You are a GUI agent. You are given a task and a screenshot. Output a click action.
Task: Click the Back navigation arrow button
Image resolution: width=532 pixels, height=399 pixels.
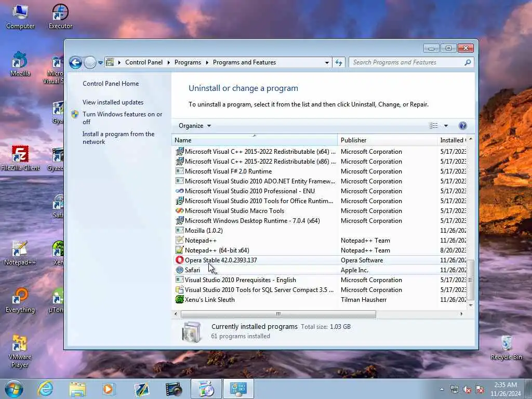pos(75,62)
